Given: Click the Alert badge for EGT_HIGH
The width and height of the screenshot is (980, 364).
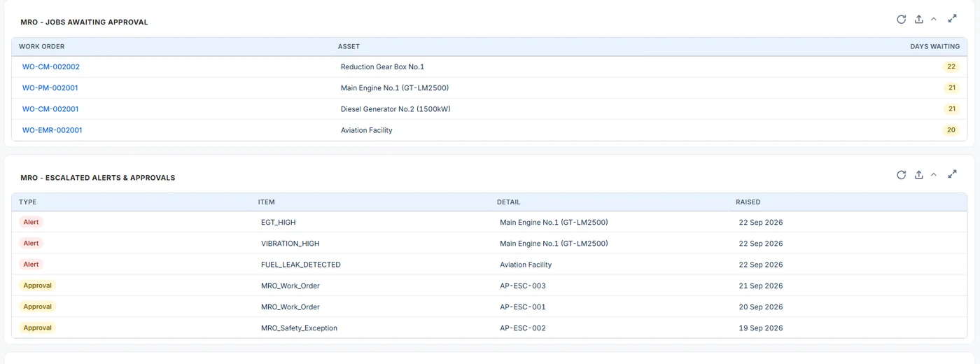Looking at the screenshot, I should click(31, 223).
